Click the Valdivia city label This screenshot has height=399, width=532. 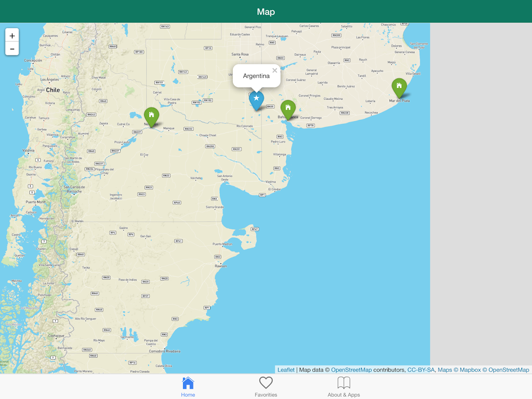[x=28, y=150]
